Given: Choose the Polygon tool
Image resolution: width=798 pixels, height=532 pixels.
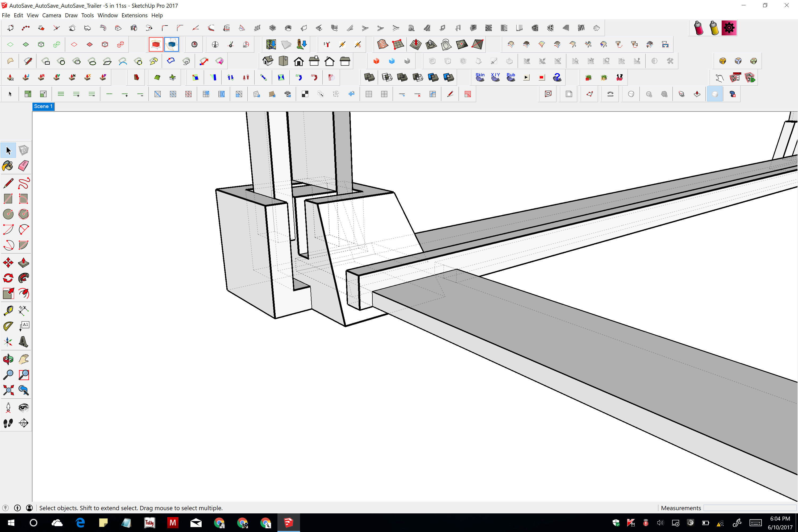Looking at the screenshot, I should tap(23, 214).
